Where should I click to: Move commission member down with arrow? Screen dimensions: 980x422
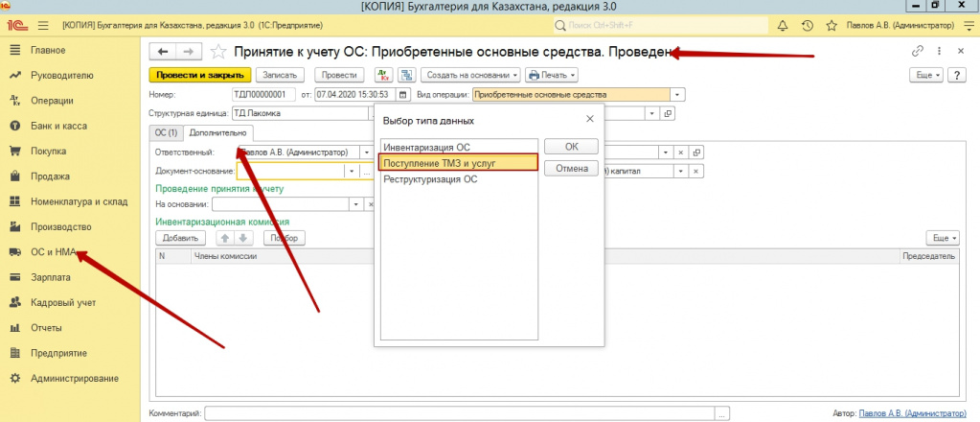click(243, 238)
